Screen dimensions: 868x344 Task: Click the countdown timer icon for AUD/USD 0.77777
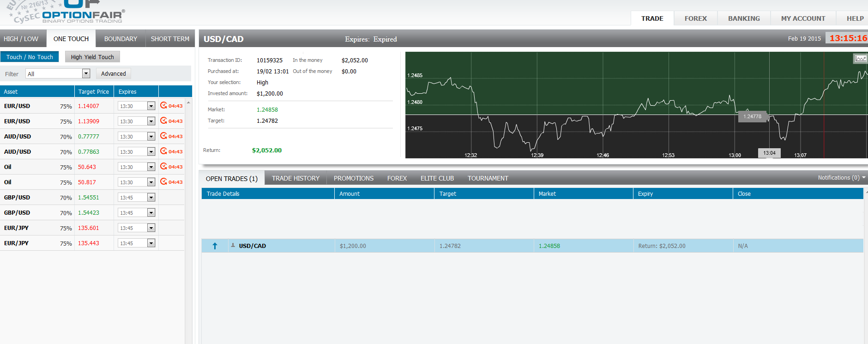point(163,136)
